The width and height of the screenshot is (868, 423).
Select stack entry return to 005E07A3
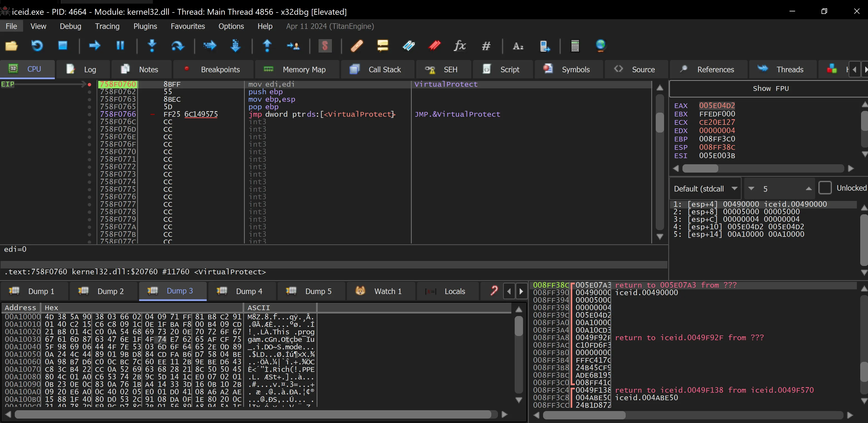(x=675, y=285)
